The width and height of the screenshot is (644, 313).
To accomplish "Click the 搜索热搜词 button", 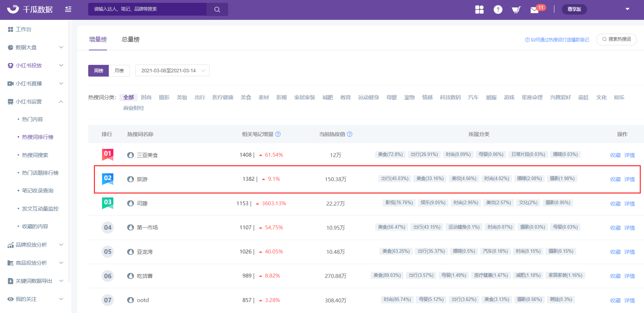I will click(x=616, y=39).
